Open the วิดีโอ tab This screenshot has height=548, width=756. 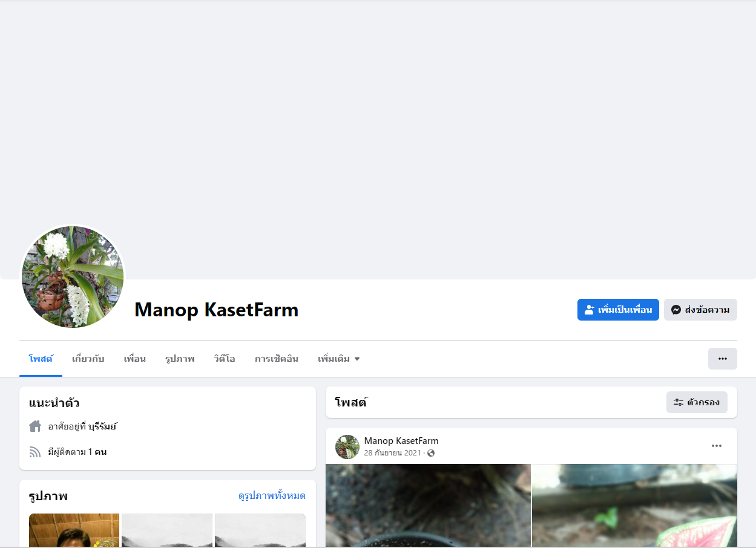click(x=225, y=359)
